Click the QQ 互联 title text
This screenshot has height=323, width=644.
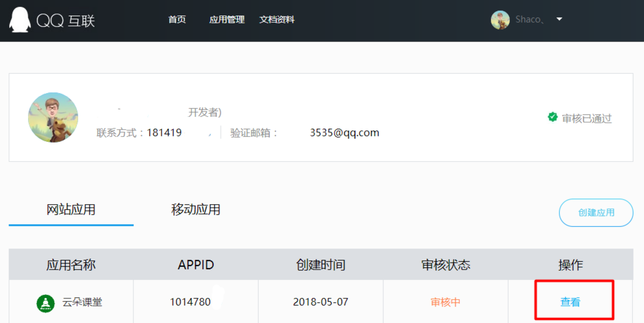(x=66, y=21)
